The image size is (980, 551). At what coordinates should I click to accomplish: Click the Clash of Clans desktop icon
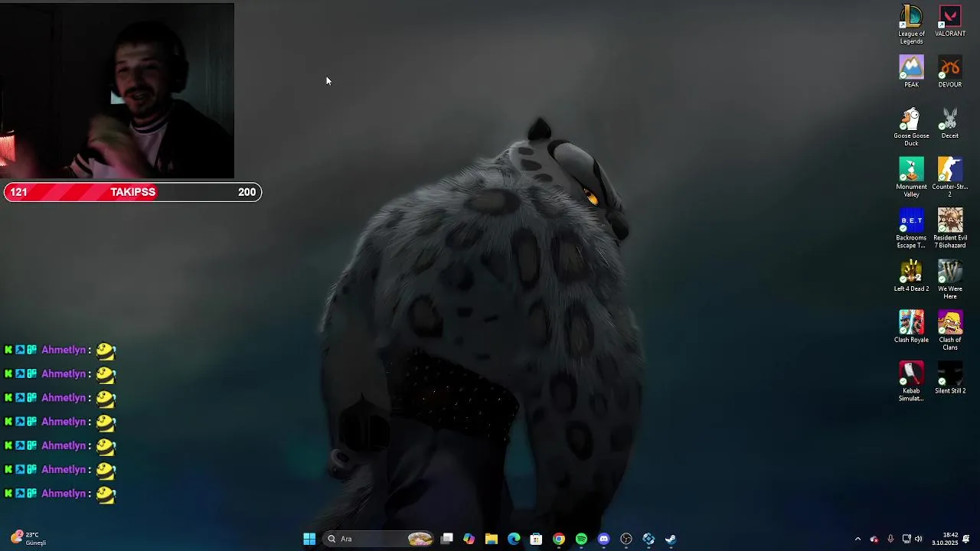tap(950, 331)
